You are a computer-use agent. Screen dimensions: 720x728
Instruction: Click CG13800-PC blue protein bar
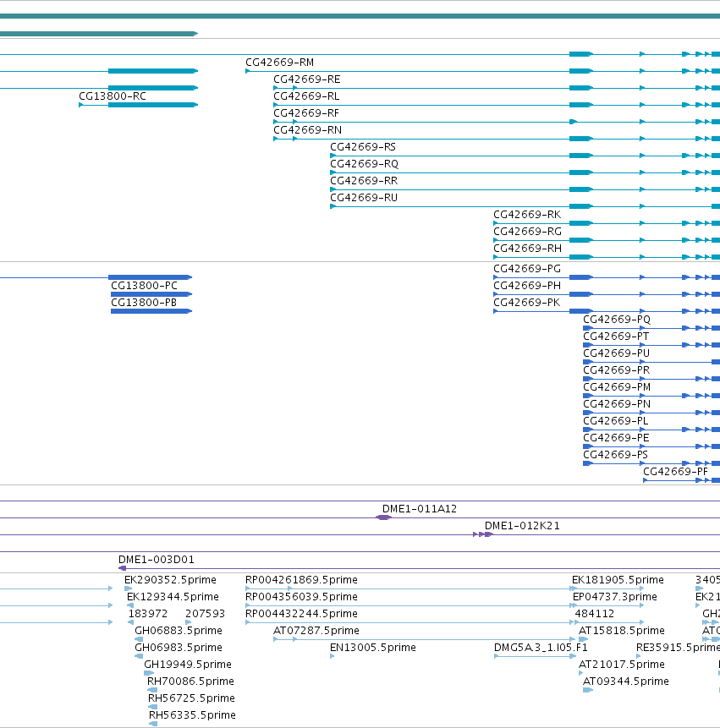[x=151, y=294]
